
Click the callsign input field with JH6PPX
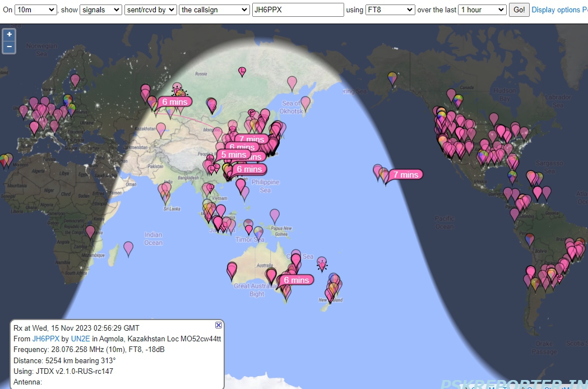pyautogui.click(x=298, y=10)
